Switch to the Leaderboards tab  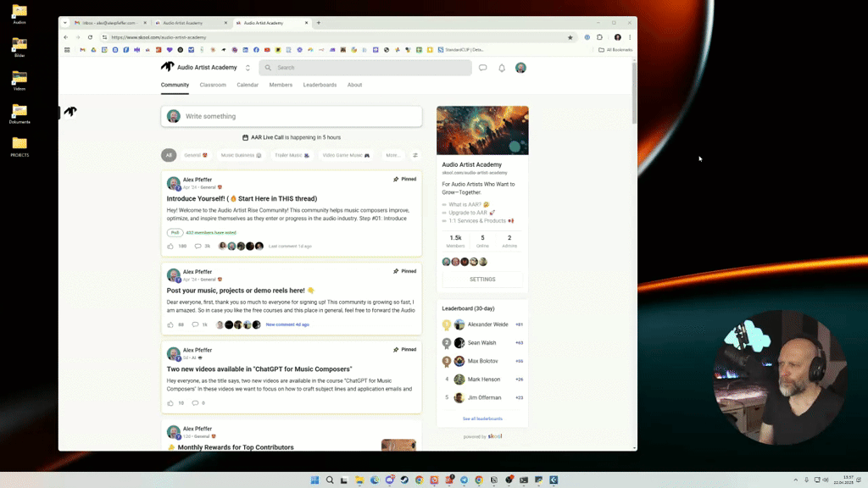pyautogui.click(x=320, y=85)
